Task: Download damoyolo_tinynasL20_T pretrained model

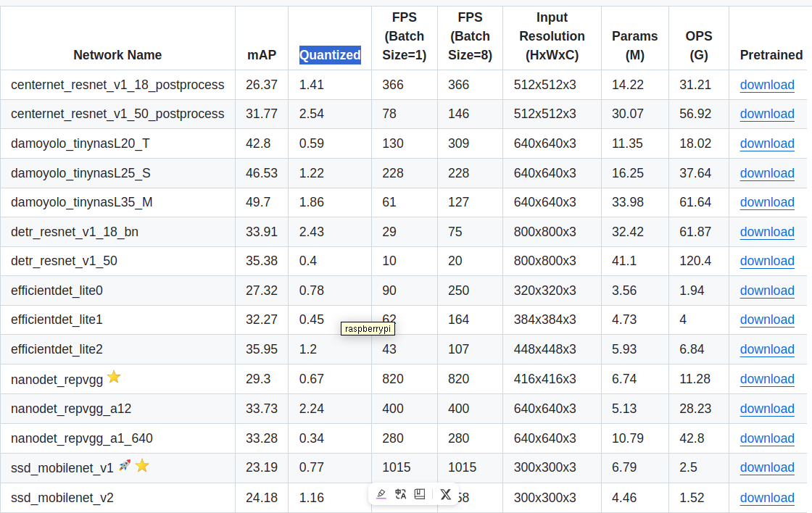Action: coord(767,143)
